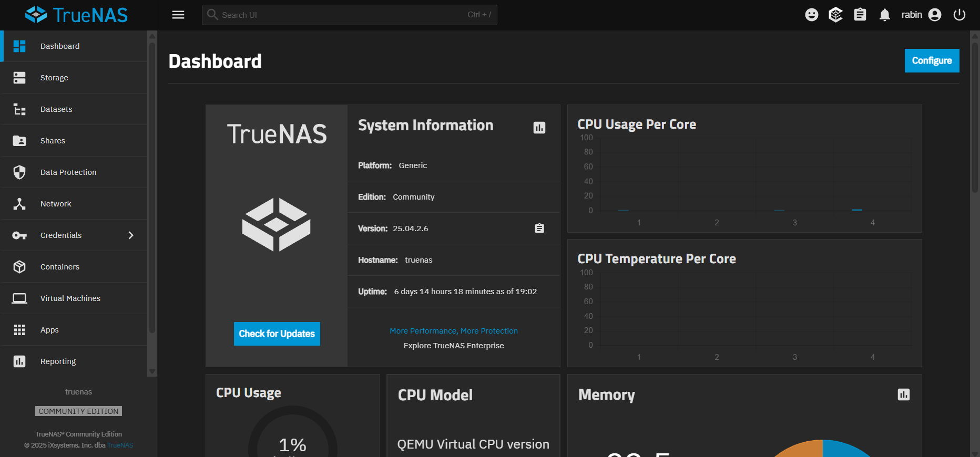The height and width of the screenshot is (457, 980).
Task: Click the Storage sidebar icon
Action: tap(19, 78)
